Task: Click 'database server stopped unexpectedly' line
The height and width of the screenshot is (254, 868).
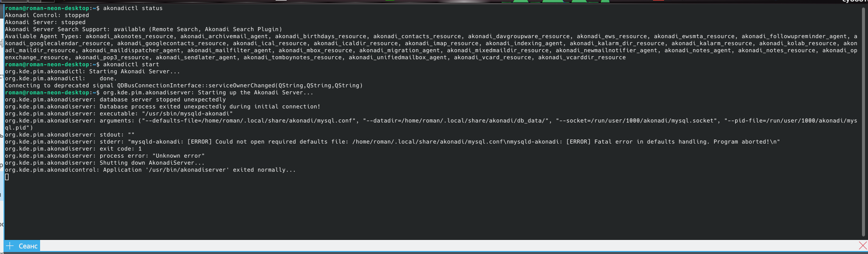Action: [115, 100]
